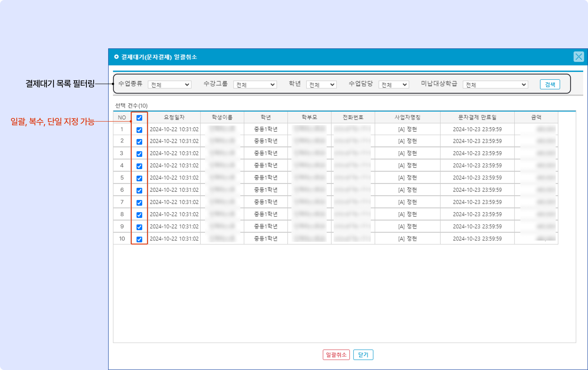Image resolution: width=588 pixels, height=370 pixels.
Task: Click the 요청일자 column header
Action: click(x=174, y=117)
